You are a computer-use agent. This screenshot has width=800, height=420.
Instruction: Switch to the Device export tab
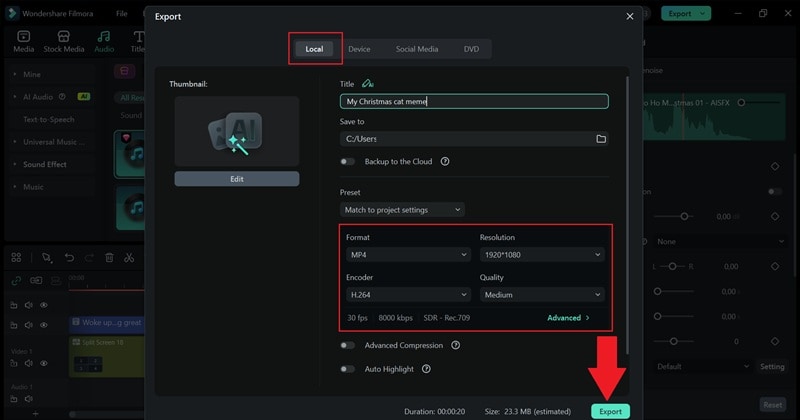click(359, 49)
